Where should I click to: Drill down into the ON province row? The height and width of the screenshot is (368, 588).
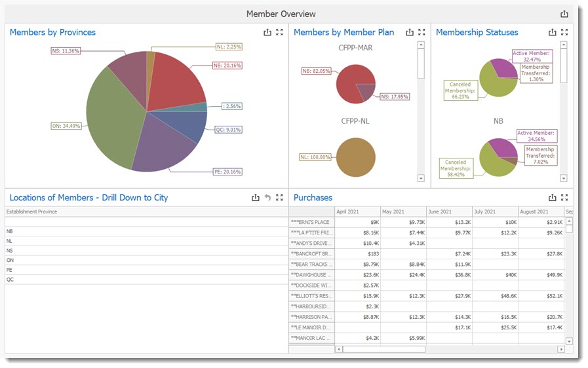click(x=10, y=260)
